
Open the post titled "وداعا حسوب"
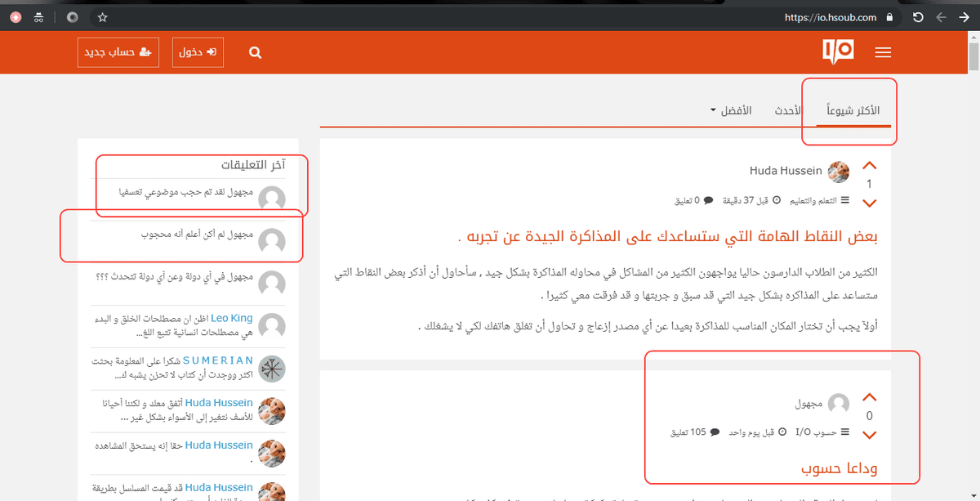click(840, 469)
